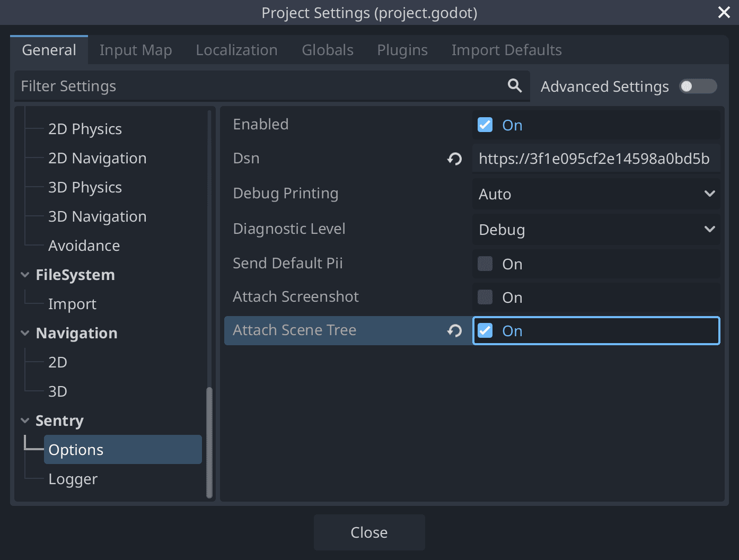Revert the Dsn setting to default
739x560 pixels.
coord(454,159)
